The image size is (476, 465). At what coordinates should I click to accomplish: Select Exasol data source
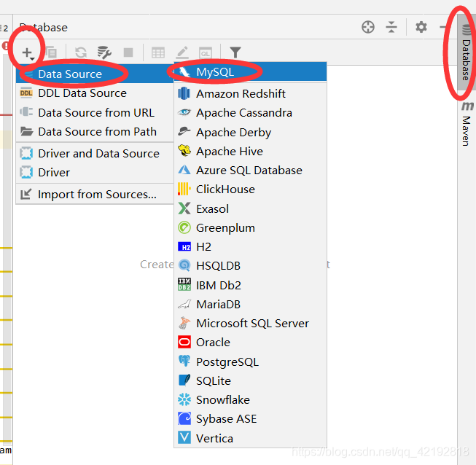251,209
